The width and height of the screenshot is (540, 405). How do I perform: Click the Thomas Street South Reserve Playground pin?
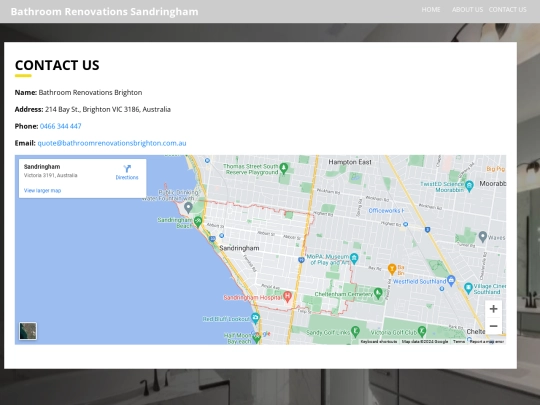tap(284, 168)
